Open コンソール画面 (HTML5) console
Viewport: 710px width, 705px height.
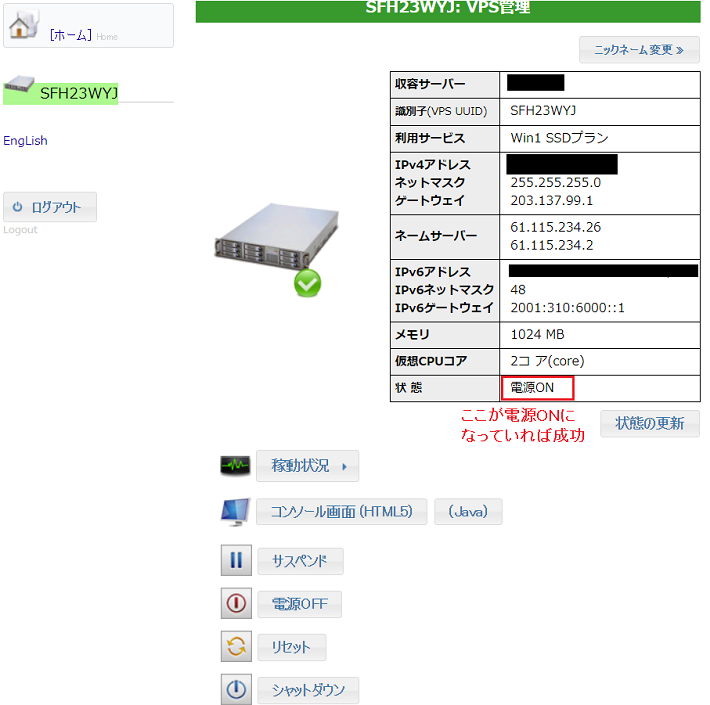(x=341, y=512)
